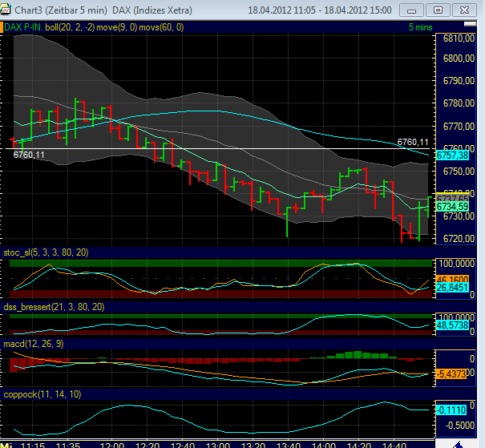Select the DAX P-IN. instrument label
The height and width of the screenshot is (448, 485).
click(23, 27)
